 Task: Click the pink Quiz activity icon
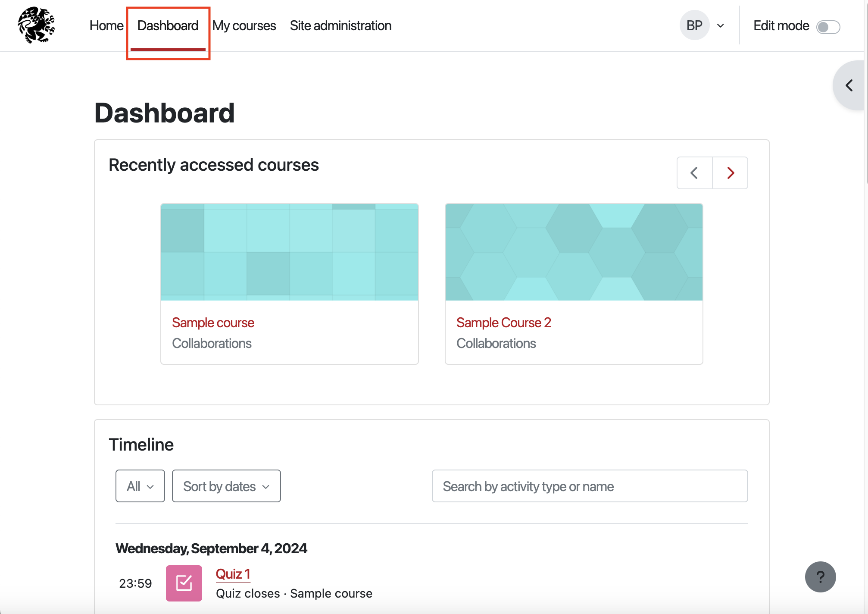tap(184, 583)
